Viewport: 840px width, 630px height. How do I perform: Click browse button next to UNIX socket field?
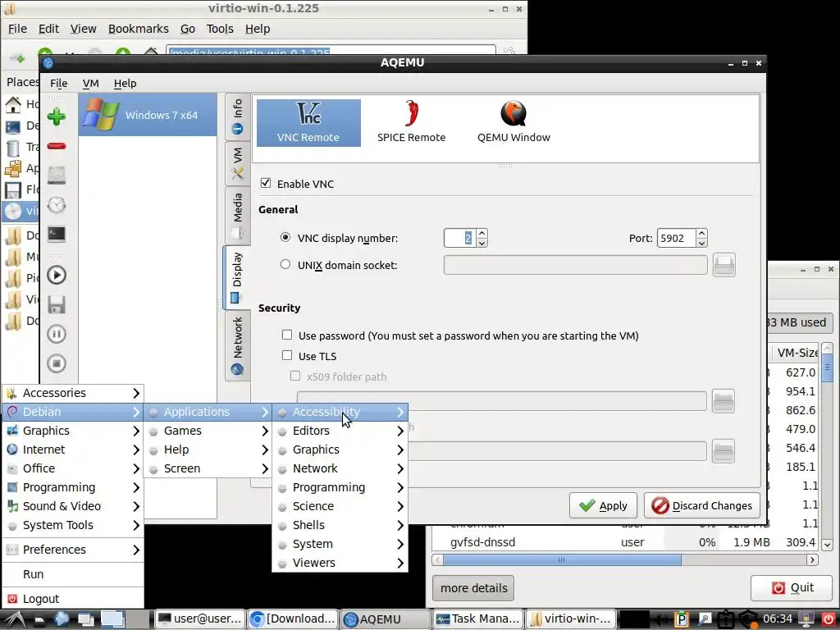[x=724, y=265]
